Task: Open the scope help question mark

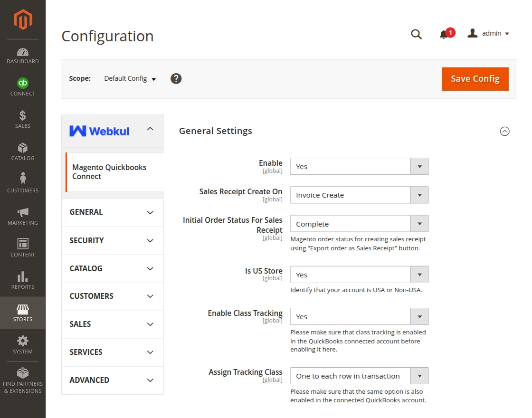Action: 176,78
